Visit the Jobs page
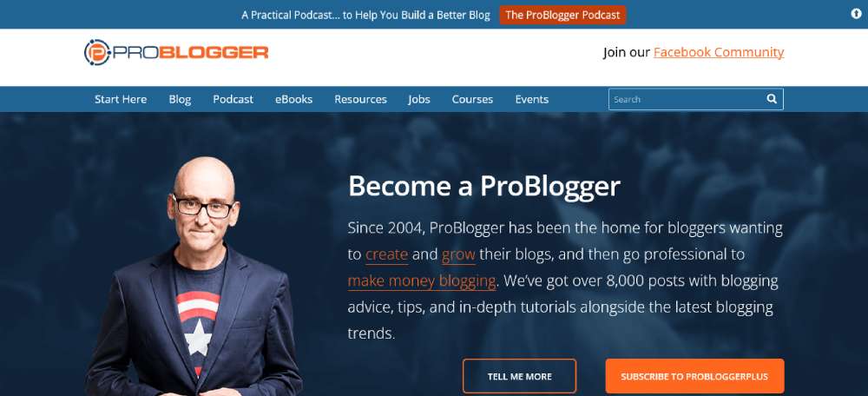 tap(419, 100)
